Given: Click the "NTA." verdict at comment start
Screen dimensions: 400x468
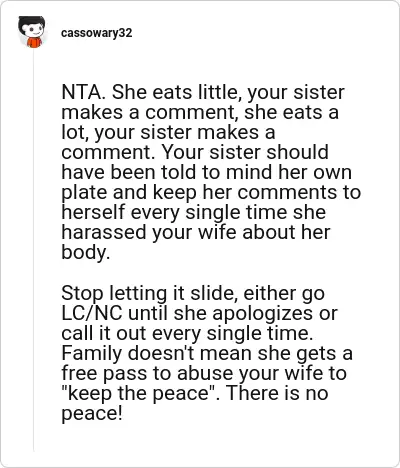Looking at the screenshot, I should click(x=83, y=92).
